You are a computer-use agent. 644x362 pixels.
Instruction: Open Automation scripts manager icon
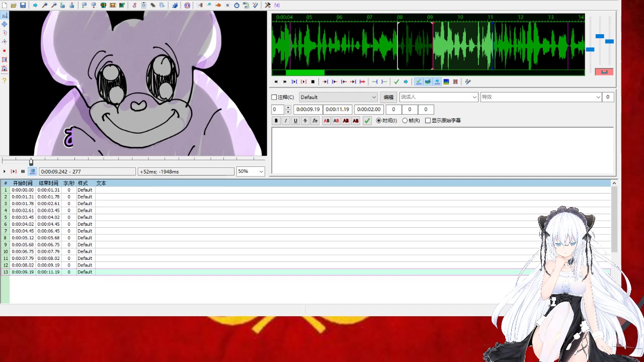pyautogui.click(x=175, y=5)
